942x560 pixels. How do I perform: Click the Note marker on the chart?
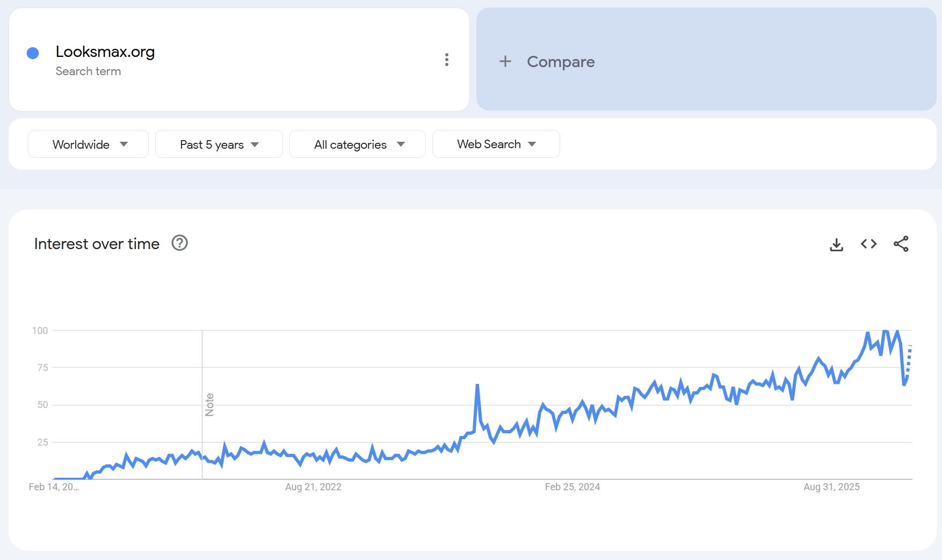click(209, 404)
